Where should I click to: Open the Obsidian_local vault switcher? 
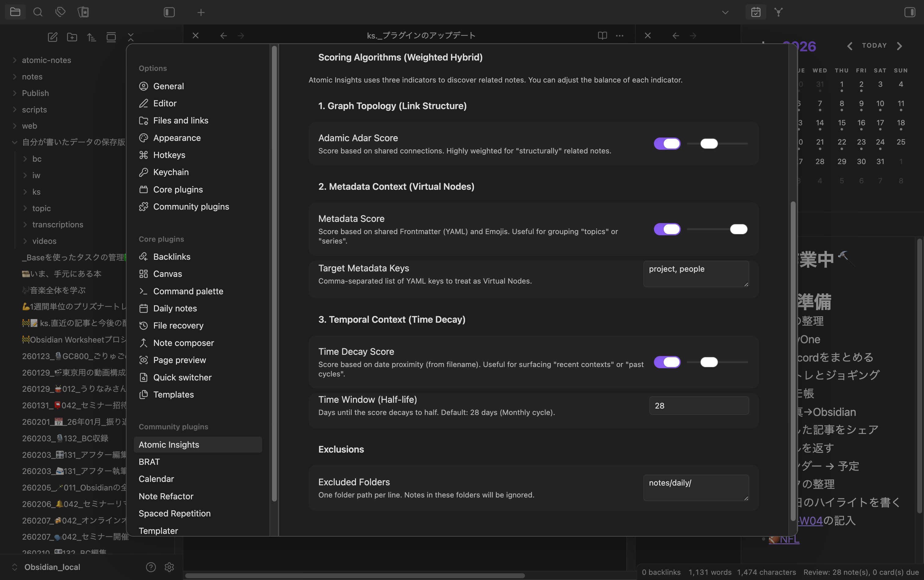(x=52, y=567)
